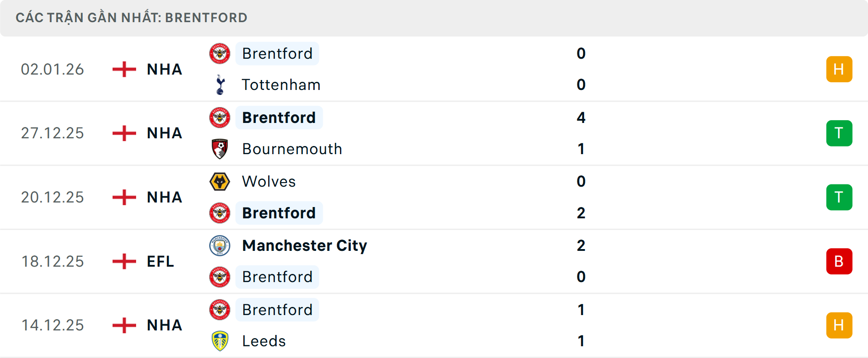Select the Leeds United peacock badge
This screenshot has height=358, width=868.
click(x=220, y=341)
